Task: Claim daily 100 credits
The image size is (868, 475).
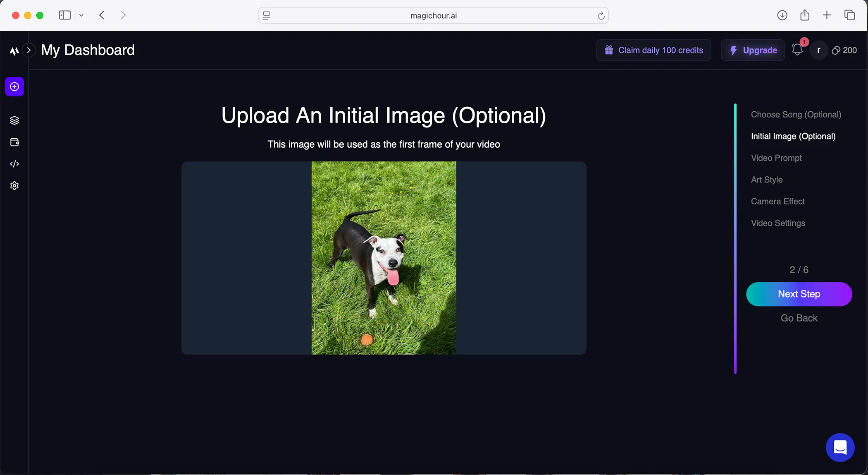Action: coord(653,50)
